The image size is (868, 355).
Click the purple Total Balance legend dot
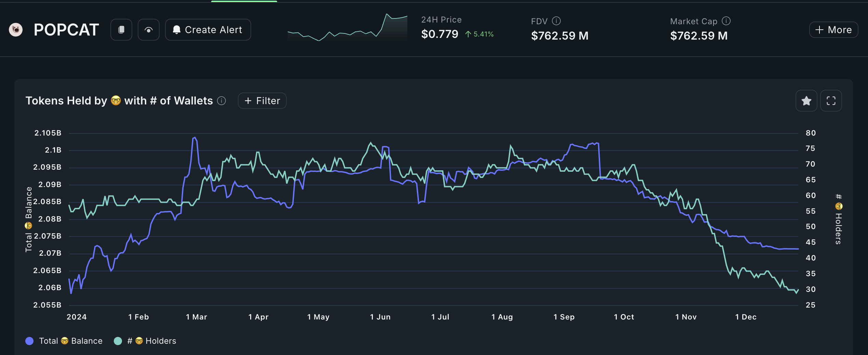pyautogui.click(x=29, y=341)
